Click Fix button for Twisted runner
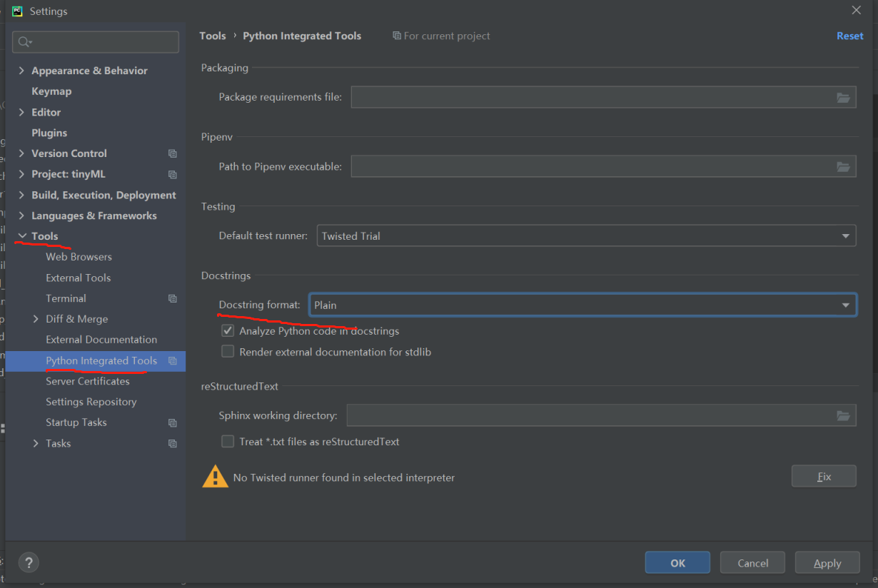The image size is (878, 588). click(x=824, y=476)
